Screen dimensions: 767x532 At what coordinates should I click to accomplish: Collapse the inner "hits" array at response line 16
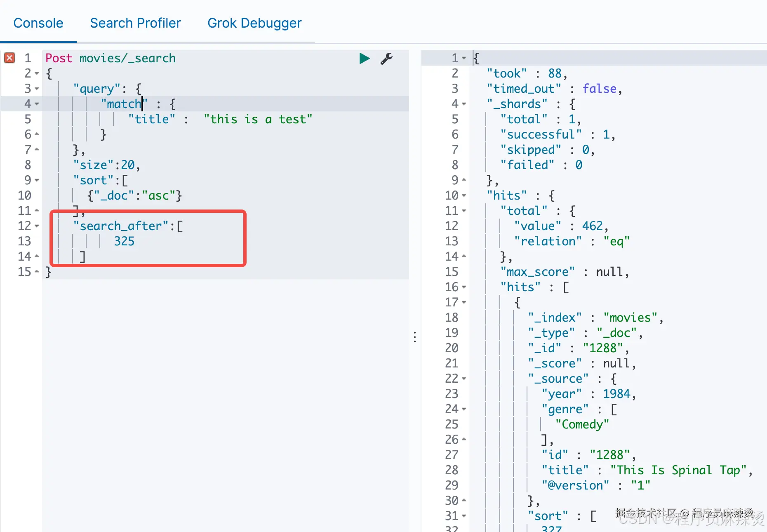[x=464, y=287]
